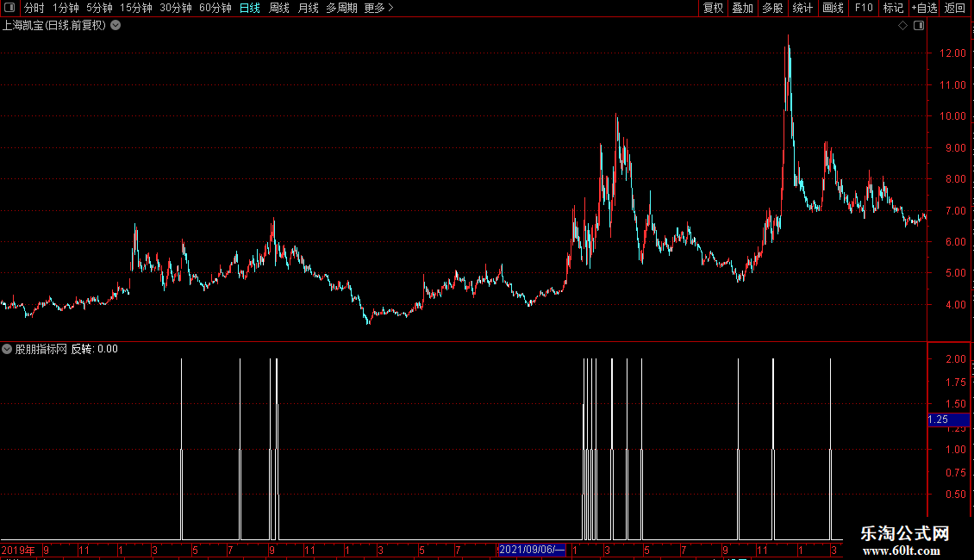The image size is (974, 560).
Task: Click the 上海凯宝(日线.前复权) chart title
Action: pos(54,26)
